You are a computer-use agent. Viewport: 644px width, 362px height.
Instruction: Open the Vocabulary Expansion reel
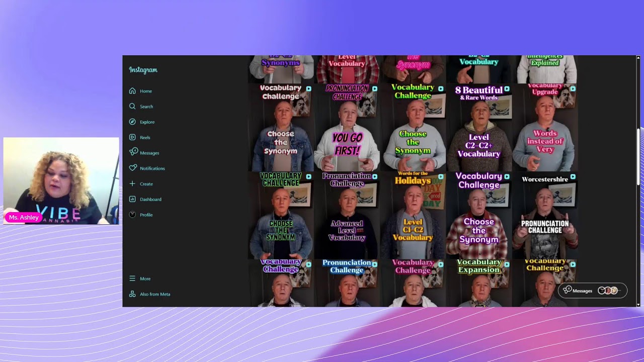(479, 284)
